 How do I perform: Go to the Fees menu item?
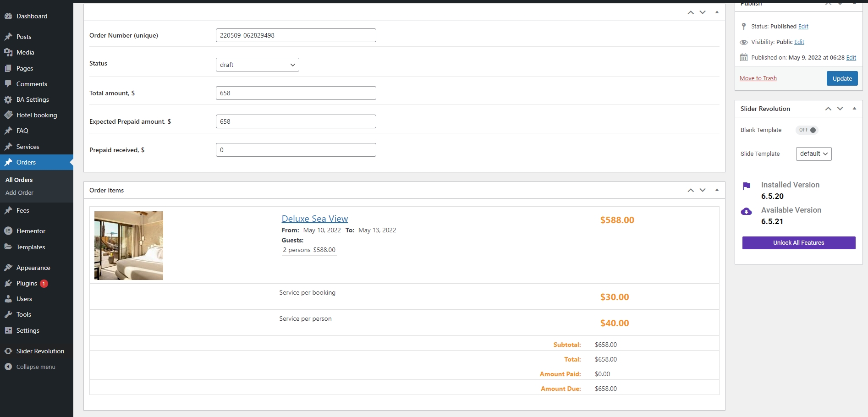[x=22, y=211]
